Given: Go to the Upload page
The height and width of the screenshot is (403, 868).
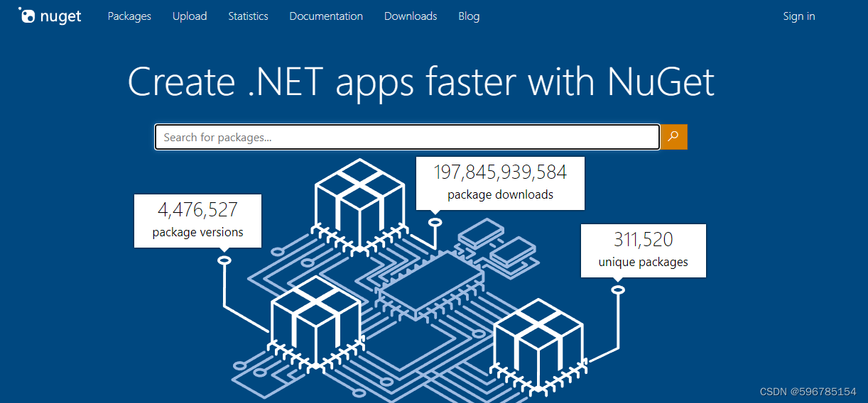Looking at the screenshot, I should (190, 16).
